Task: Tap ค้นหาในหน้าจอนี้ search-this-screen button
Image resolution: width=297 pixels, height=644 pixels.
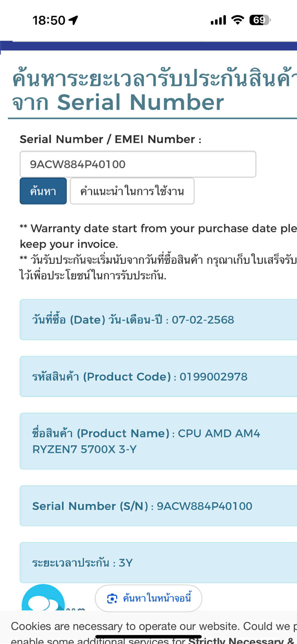Action: pyautogui.click(x=148, y=598)
